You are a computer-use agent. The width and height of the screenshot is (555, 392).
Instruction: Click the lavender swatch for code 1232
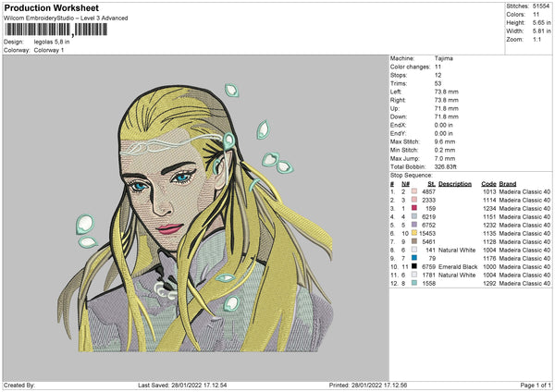pyautogui.click(x=414, y=225)
